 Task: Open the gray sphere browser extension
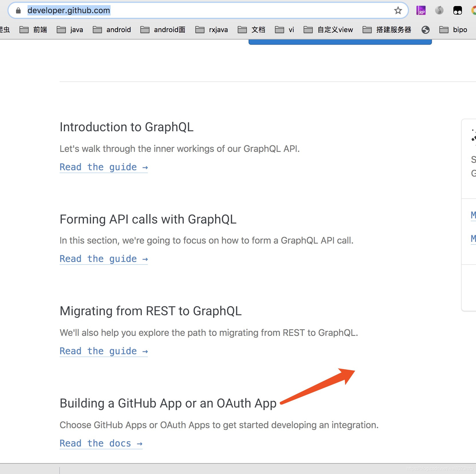coord(439,11)
